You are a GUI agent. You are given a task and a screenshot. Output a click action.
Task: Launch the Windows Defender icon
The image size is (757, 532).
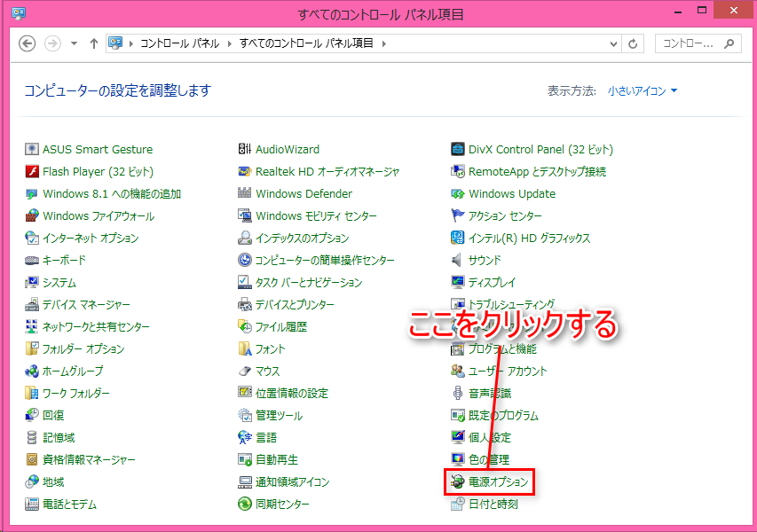[x=245, y=194]
